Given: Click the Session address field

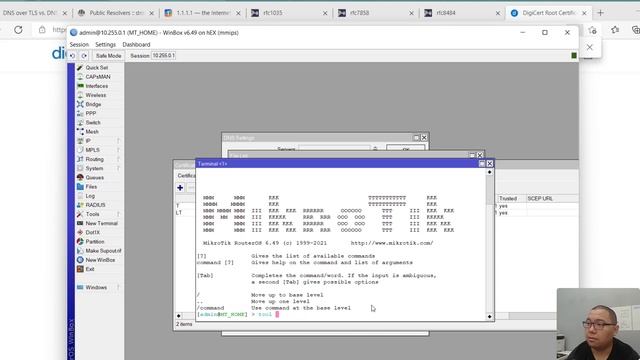Looking at the screenshot, I should pyautogui.click(x=164, y=56).
